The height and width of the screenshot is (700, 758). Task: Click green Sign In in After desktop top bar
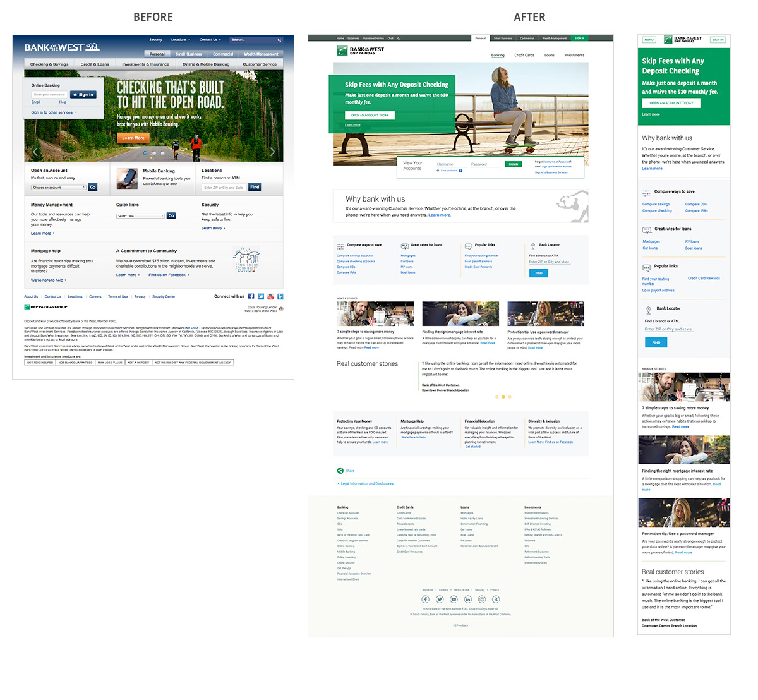pos(579,38)
